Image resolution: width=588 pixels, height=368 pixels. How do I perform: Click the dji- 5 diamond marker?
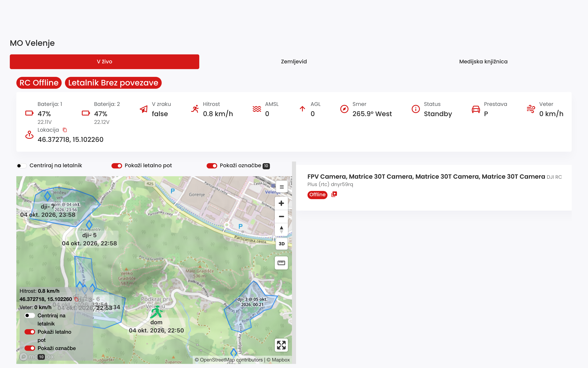coord(89,224)
